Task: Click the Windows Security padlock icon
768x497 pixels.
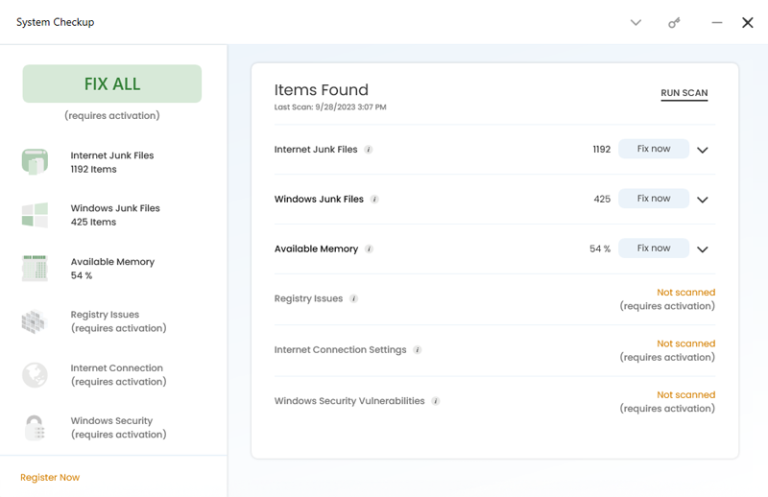Action: [35, 428]
